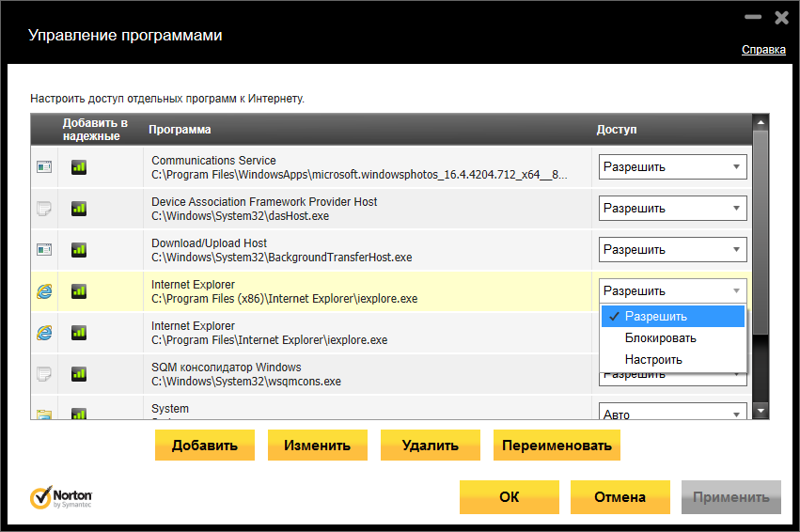Choose Настроить in the open dropdown list
This screenshot has height=532, width=800.
point(672,359)
